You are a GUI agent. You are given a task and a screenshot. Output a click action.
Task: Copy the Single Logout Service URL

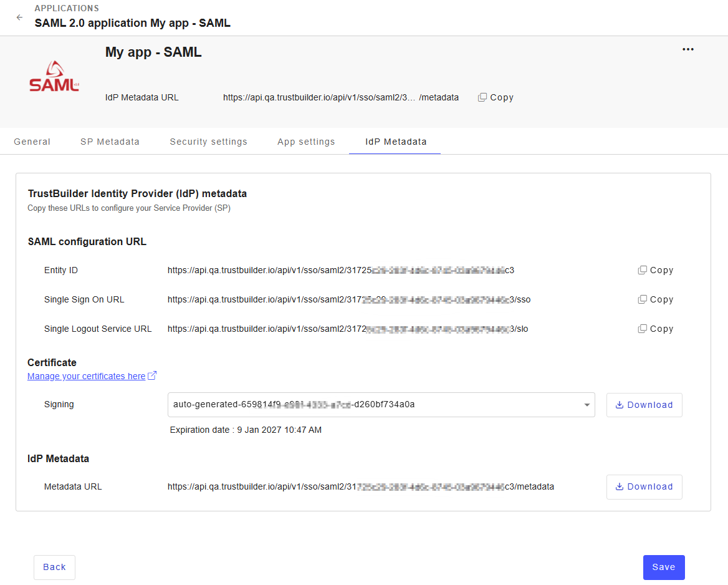[x=655, y=329]
